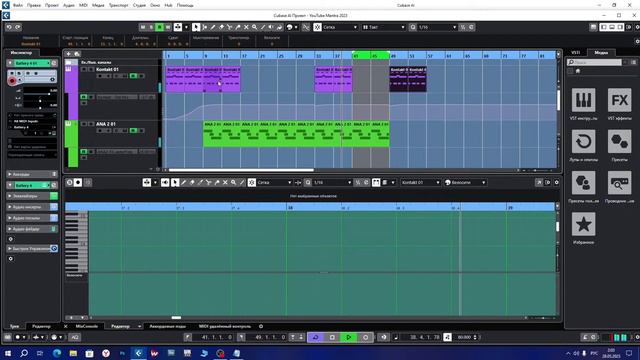Image resolution: width=640 pixels, height=360 pixels.
Task: Expand the Audio Inserts inspector section
Action: (x=32, y=207)
